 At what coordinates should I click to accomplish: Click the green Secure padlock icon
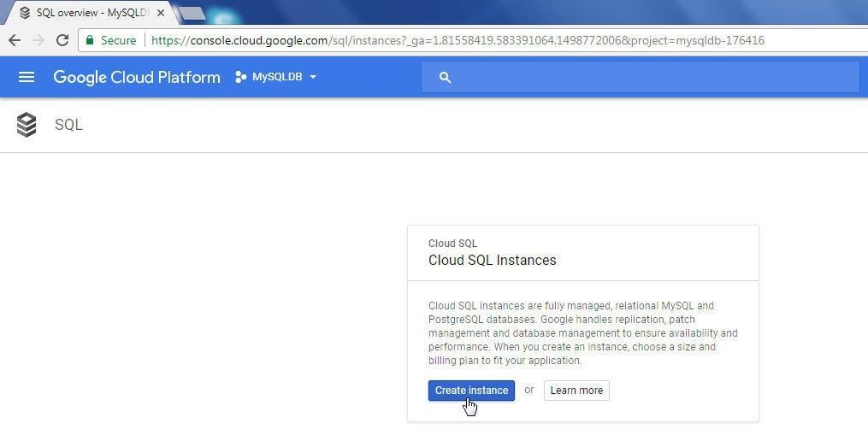click(x=90, y=40)
